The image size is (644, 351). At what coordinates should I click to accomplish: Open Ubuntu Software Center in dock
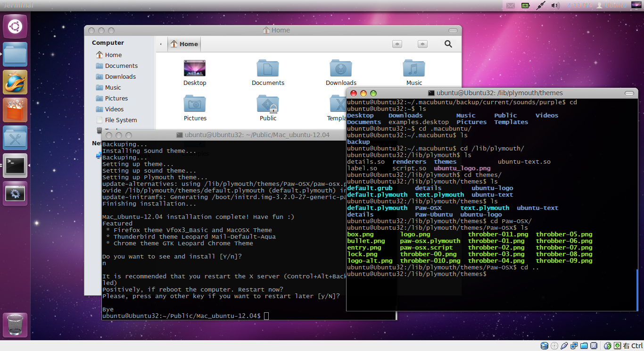coord(15,110)
